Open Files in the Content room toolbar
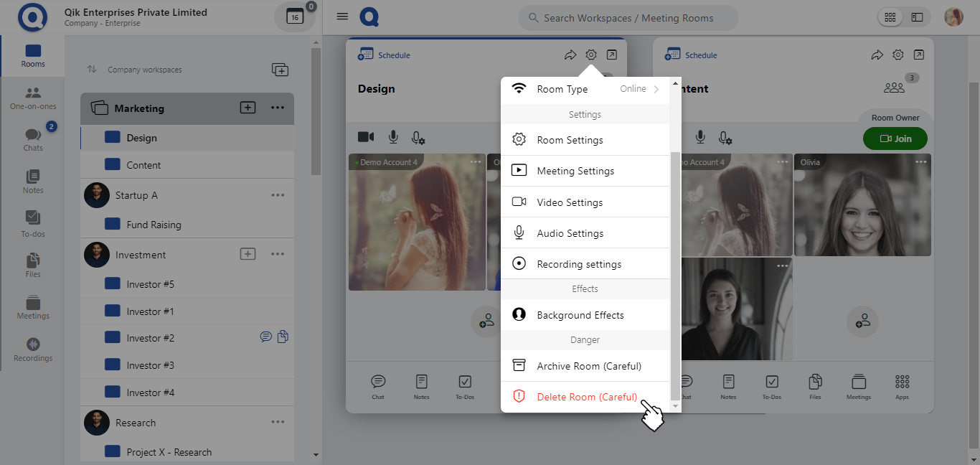Image resolution: width=980 pixels, height=465 pixels. point(815,386)
